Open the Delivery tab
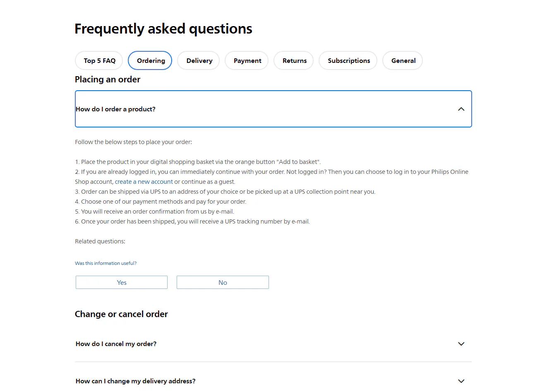This screenshot has width=547, height=392. pos(199,61)
